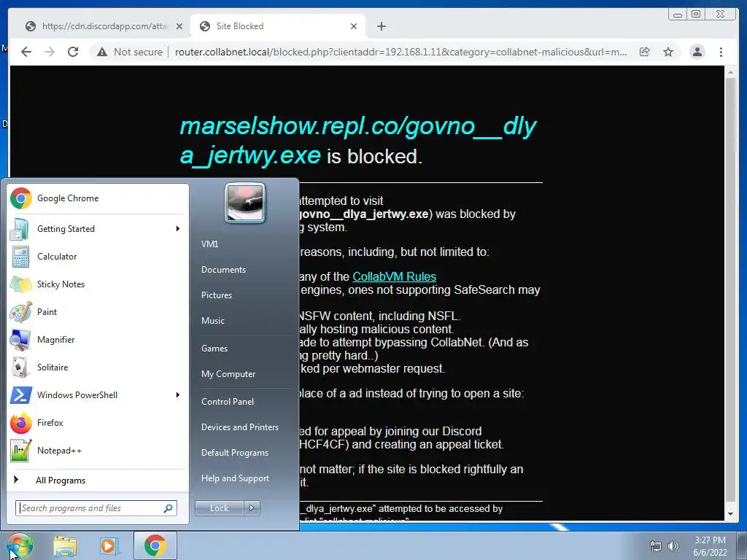Image resolution: width=747 pixels, height=560 pixels.
Task: Open Pictures from Start menu
Action: click(217, 295)
